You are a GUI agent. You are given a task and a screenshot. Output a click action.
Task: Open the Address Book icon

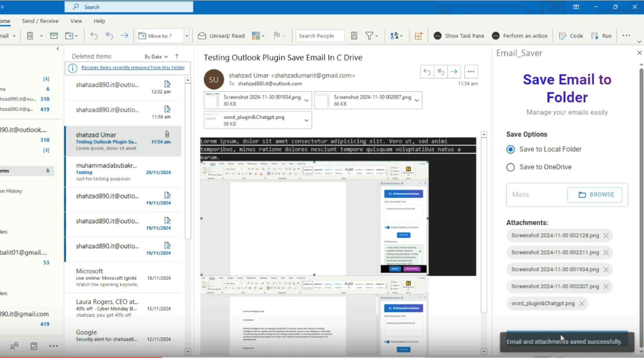tap(354, 35)
